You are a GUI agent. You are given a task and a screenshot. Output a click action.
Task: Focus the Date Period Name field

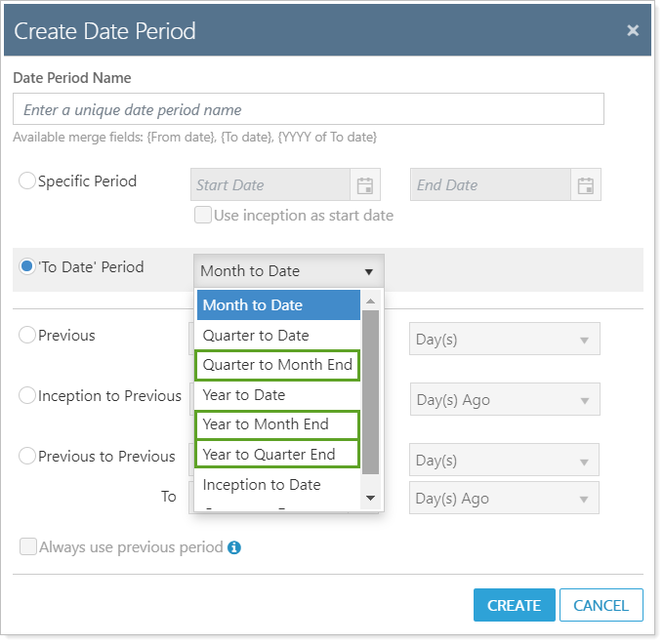(x=308, y=109)
